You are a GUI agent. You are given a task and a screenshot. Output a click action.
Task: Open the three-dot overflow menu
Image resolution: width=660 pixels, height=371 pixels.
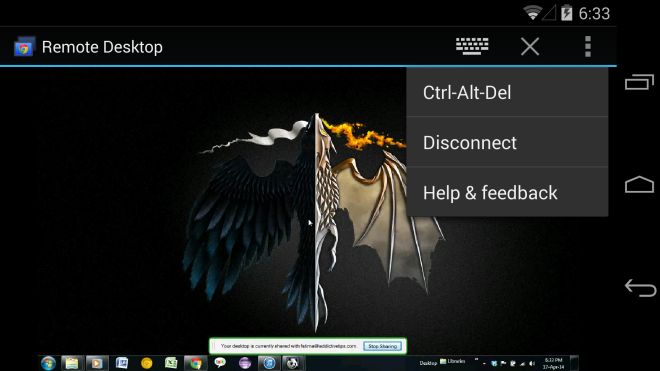tap(588, 46)
